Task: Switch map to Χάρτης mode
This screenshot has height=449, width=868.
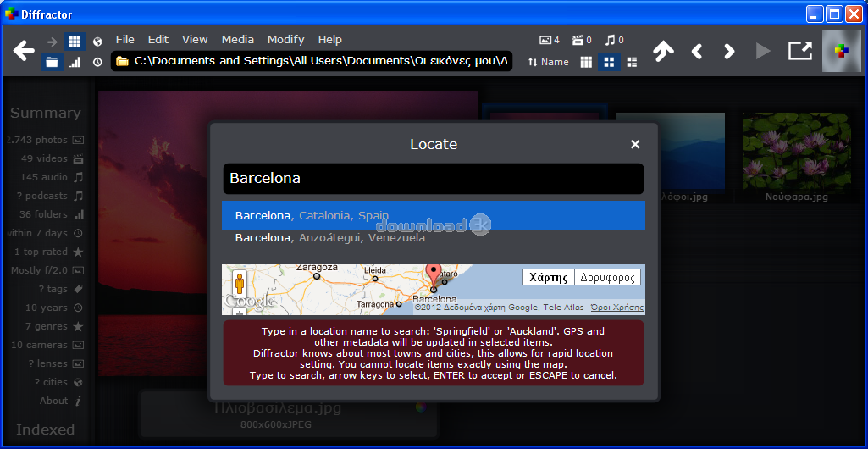Action: coord(549,277)
